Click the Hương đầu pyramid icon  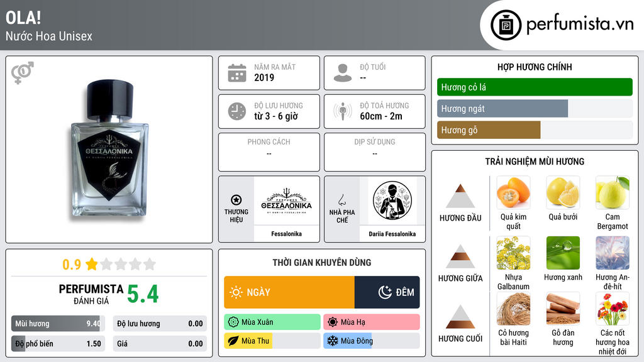460,196
